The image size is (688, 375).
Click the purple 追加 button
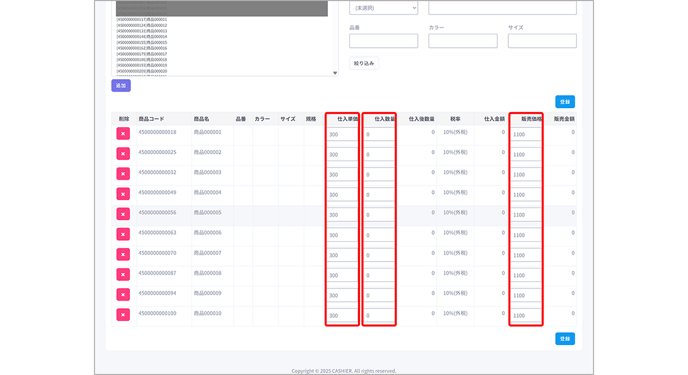click(121, 86)
